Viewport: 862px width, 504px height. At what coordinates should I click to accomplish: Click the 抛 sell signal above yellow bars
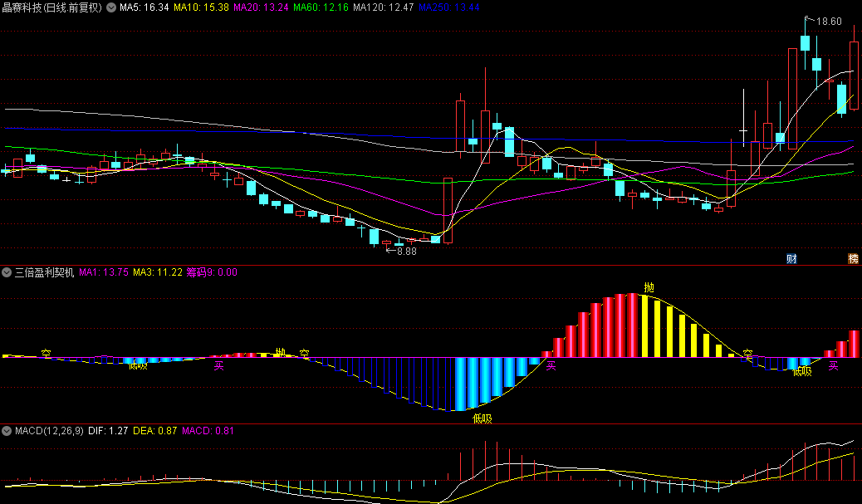coord(649,287)
